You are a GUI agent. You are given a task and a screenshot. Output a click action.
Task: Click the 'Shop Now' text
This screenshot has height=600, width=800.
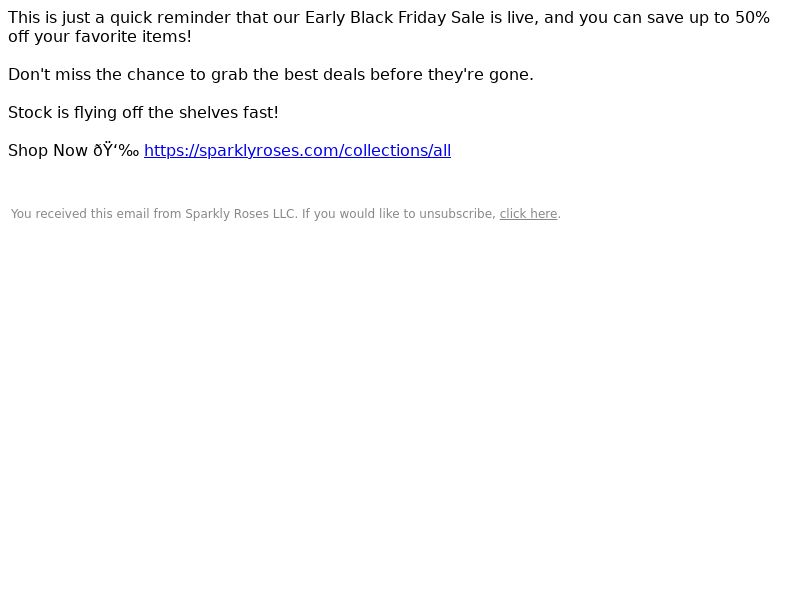click(x=48, y=151)
